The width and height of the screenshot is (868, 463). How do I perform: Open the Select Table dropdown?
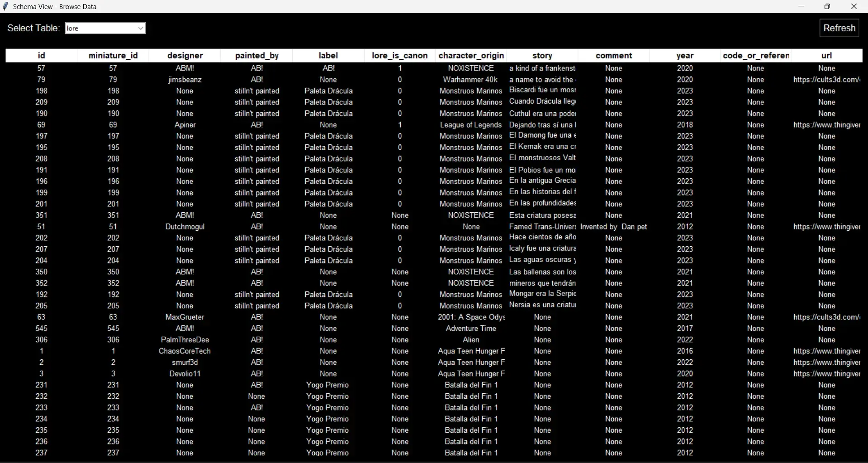click(105, 28)
